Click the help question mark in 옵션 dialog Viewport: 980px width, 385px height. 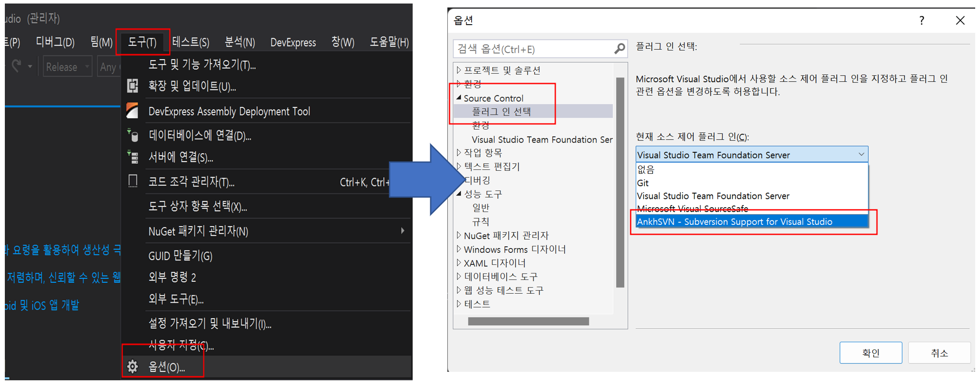coord(922,21)
